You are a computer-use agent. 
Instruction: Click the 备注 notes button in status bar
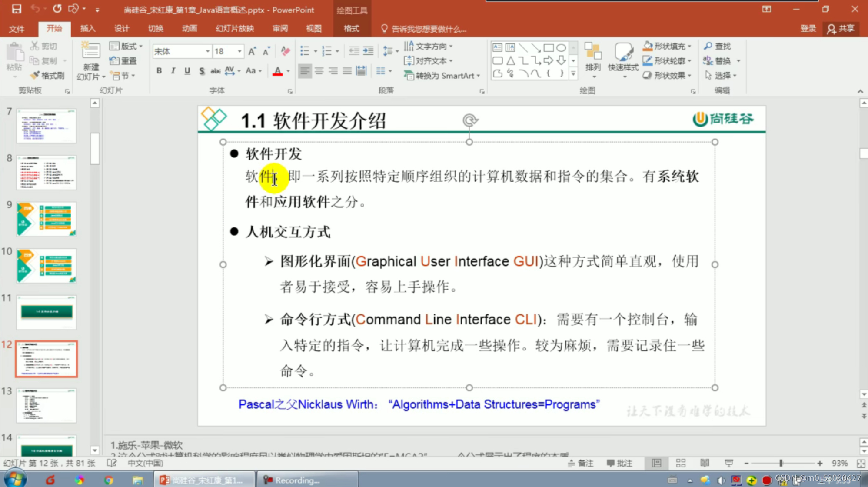pos(581,463)
